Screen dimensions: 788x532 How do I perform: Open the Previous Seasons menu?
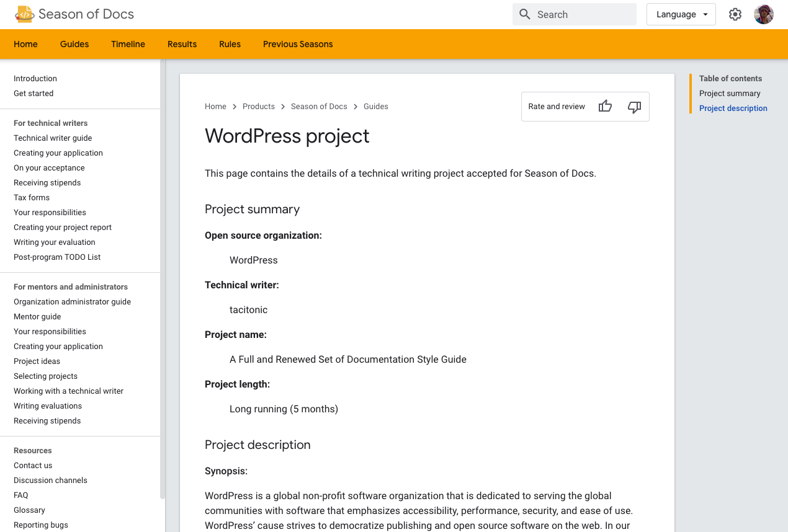click(298, 44)
